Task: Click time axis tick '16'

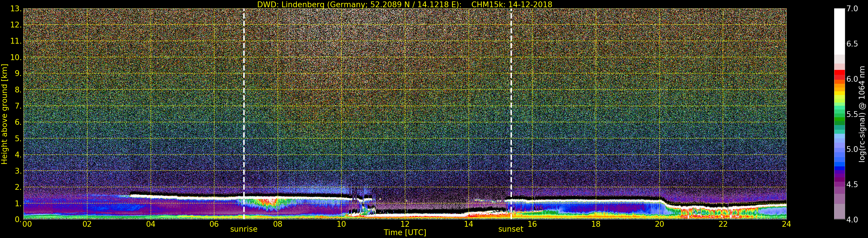Action: click(x=532, y=224)
